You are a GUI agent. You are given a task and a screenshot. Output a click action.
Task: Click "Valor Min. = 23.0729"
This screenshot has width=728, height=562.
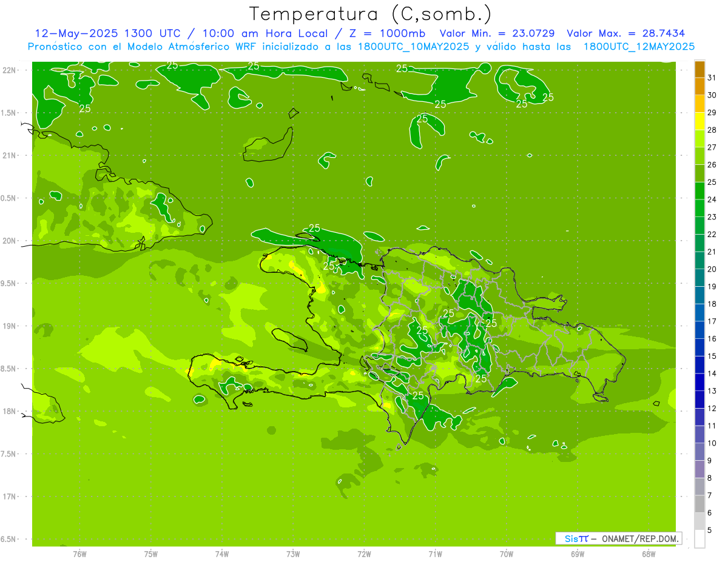(x=497, y=33)
